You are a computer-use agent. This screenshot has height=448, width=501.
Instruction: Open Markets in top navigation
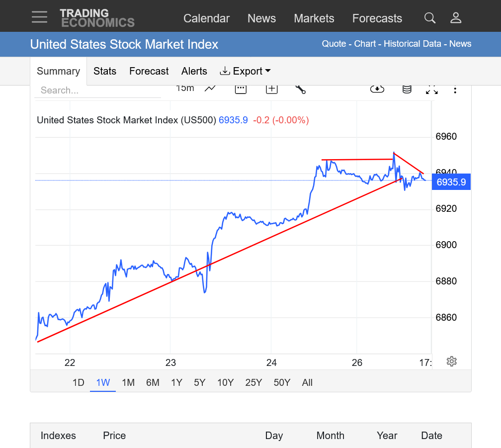[314, 18]
